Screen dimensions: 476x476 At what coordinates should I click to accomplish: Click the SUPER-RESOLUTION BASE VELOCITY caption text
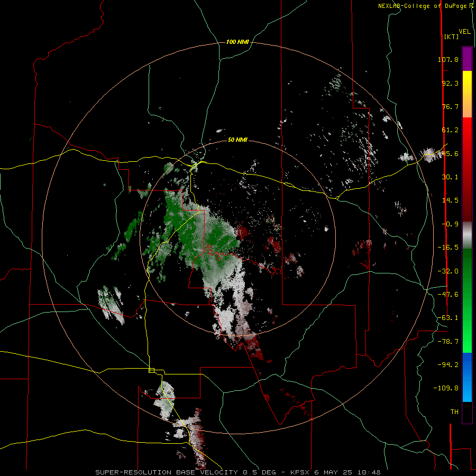click(x=168, y=472)
